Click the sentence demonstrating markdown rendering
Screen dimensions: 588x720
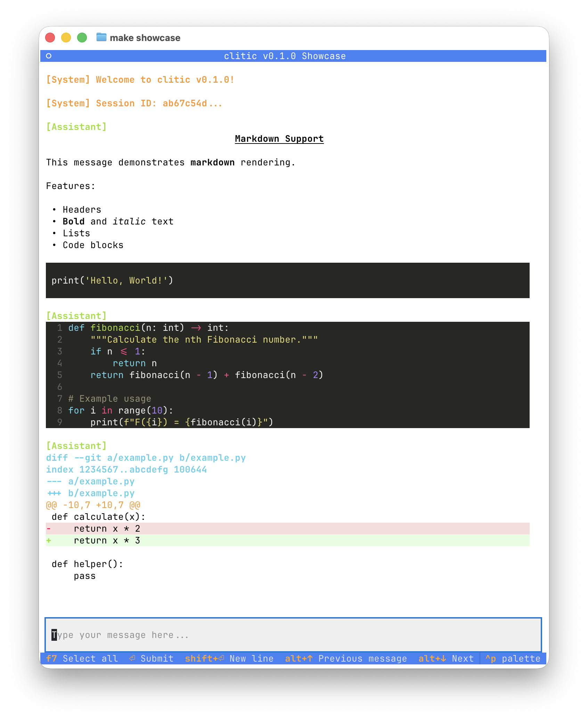pos(171,162)
